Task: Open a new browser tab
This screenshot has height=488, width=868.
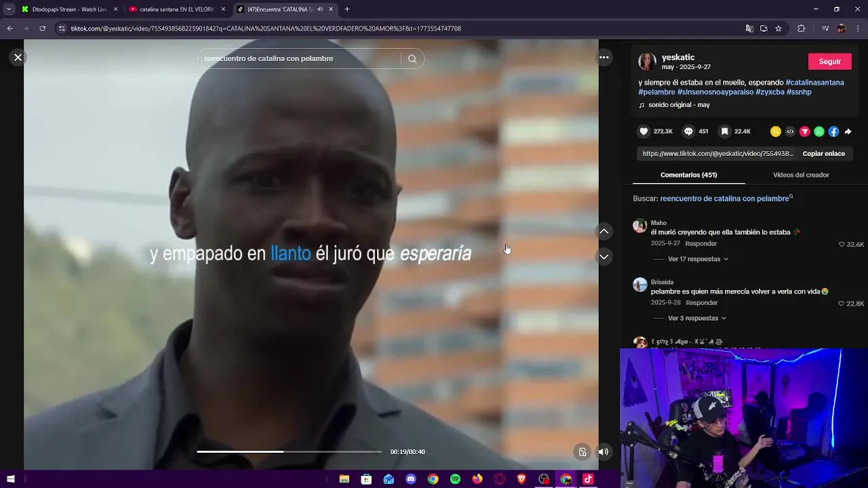Action: (347, 9)
